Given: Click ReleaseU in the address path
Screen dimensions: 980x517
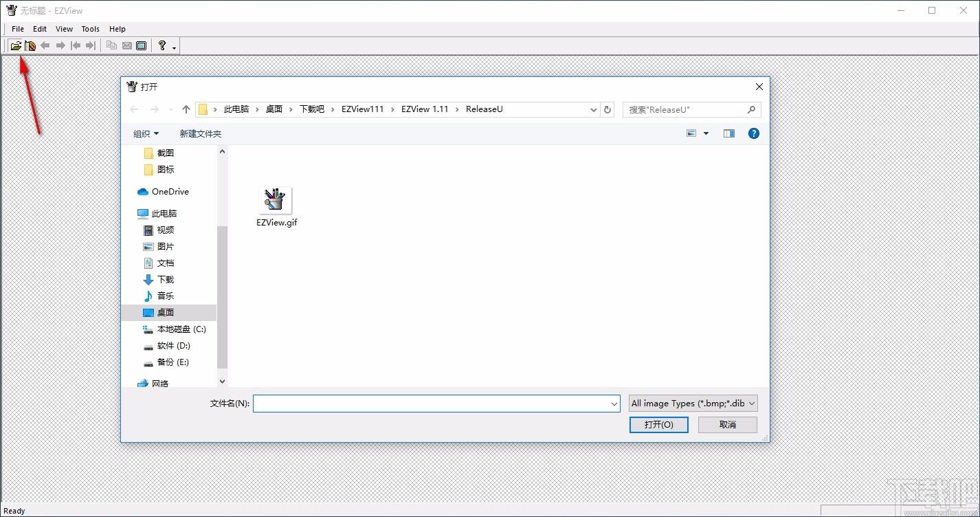Looking at the screenshot, I should click(485, 109).
